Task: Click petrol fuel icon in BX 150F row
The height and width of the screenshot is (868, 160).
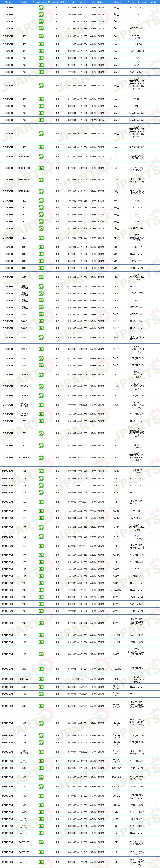Action: click(41, 222)
